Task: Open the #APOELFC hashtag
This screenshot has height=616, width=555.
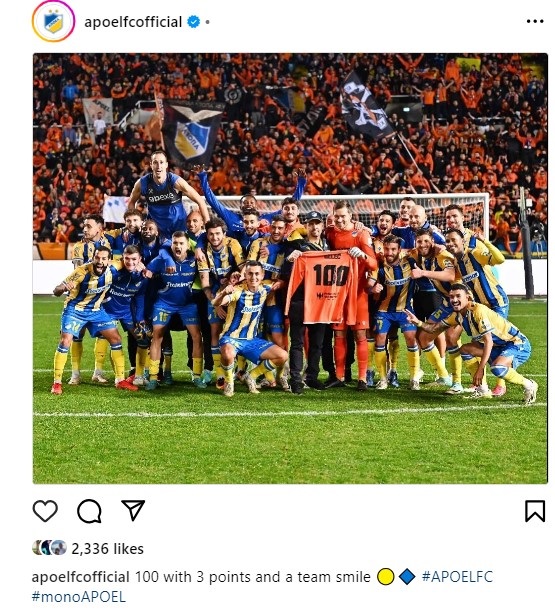Action: pos(457,577)
